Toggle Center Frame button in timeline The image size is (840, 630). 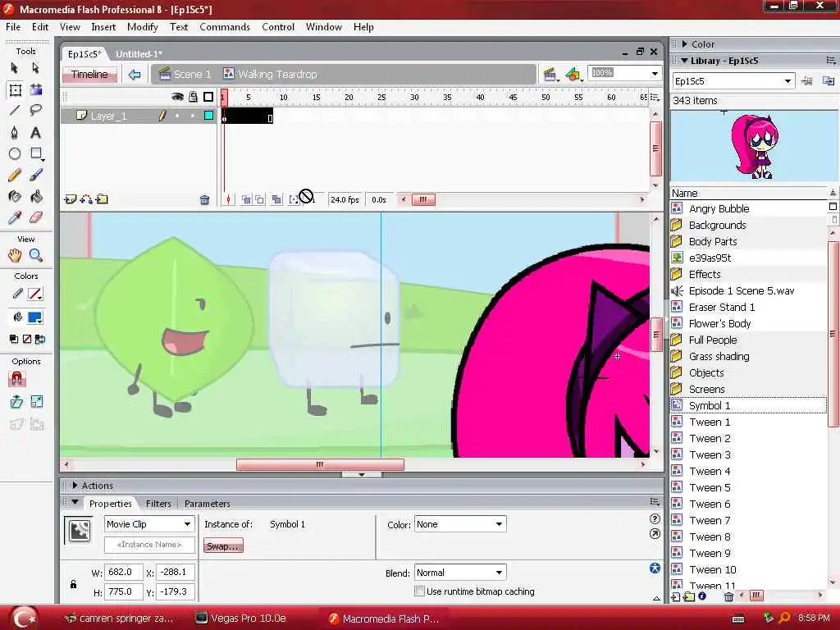[x=228, y=200]
